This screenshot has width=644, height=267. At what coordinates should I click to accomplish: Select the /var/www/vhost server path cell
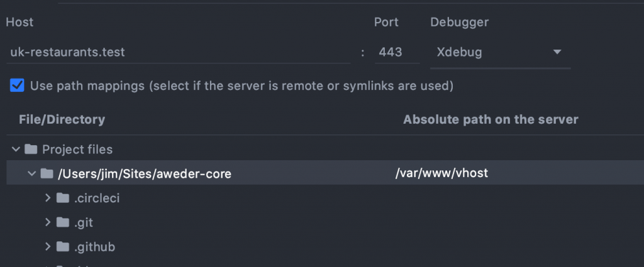[441, 173]
